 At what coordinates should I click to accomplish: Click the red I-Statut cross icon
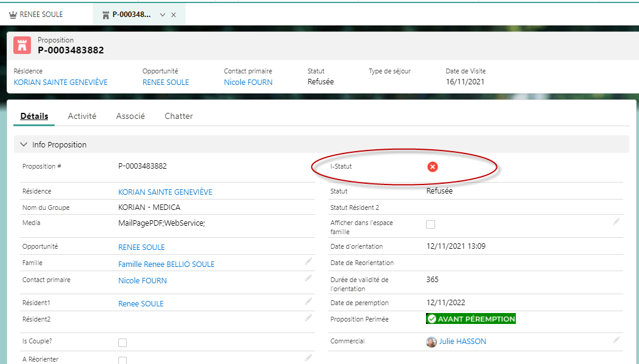click(433, 167)
